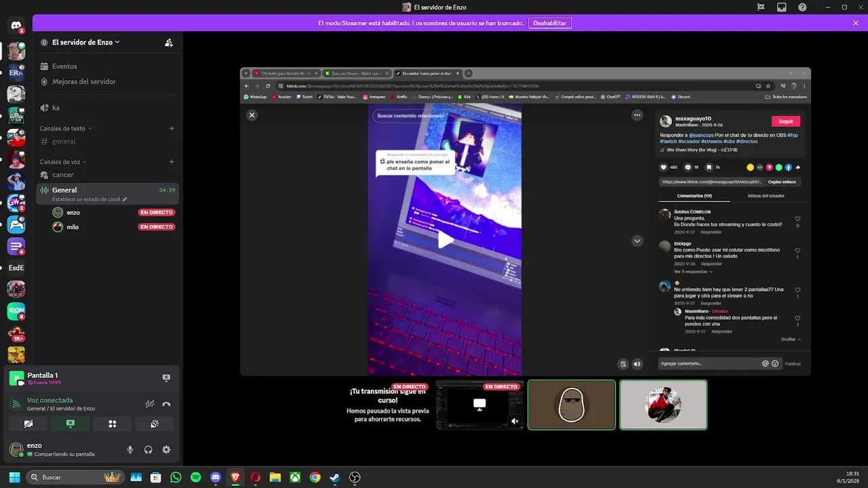Open Discord help question mark icon

tap(802, 7)
